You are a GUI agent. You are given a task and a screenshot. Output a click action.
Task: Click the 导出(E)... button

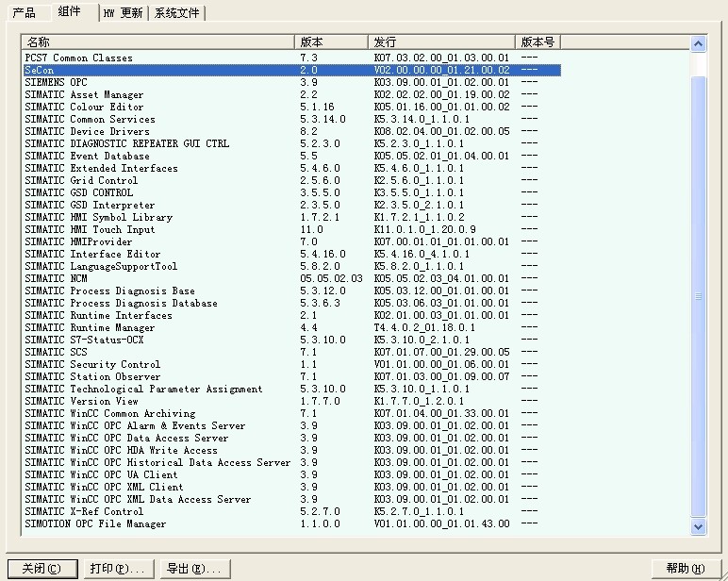click(195, 569)
